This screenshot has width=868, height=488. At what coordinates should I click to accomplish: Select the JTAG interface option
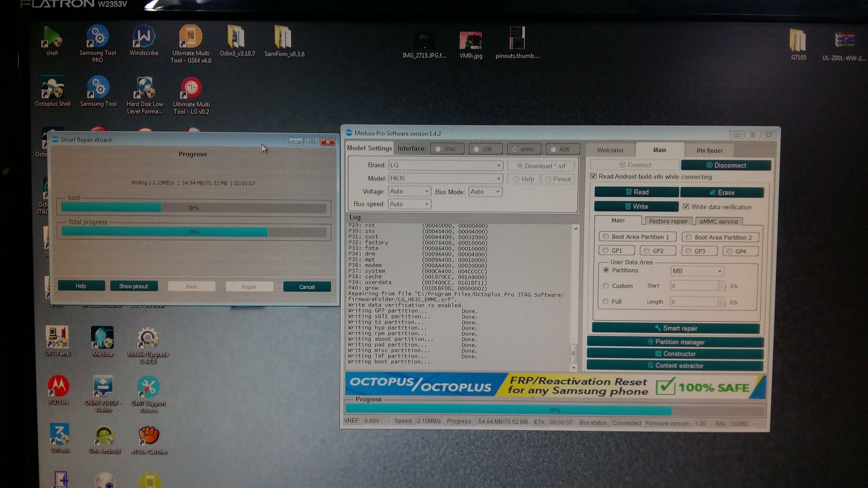point(447,149)
